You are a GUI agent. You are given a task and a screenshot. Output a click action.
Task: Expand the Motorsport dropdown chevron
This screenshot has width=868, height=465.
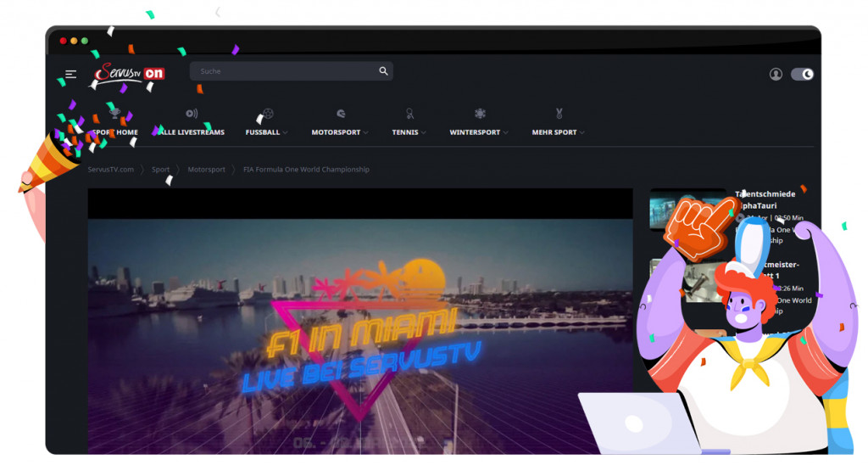click(366, 132)
